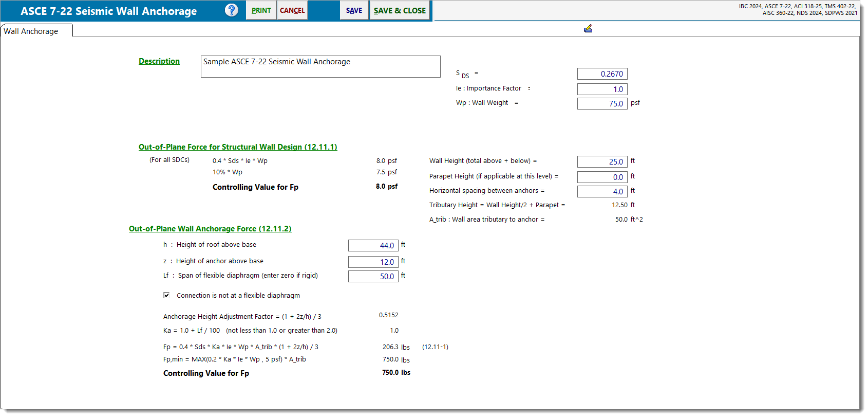
Task: Select the Wall Weight input field
Action: [602, 104]
